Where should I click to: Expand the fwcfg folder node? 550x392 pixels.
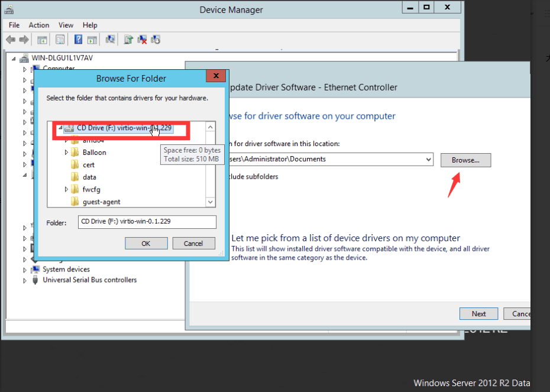[x=66, y=189]
